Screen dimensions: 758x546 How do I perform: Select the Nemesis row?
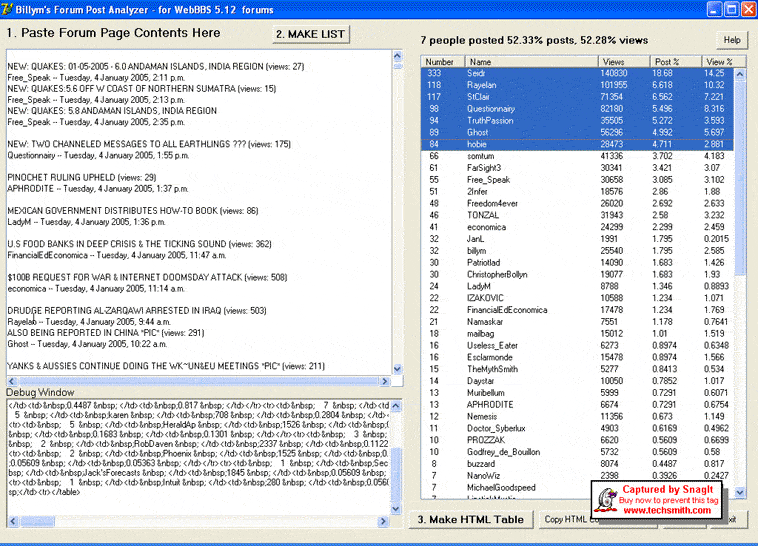577,416
